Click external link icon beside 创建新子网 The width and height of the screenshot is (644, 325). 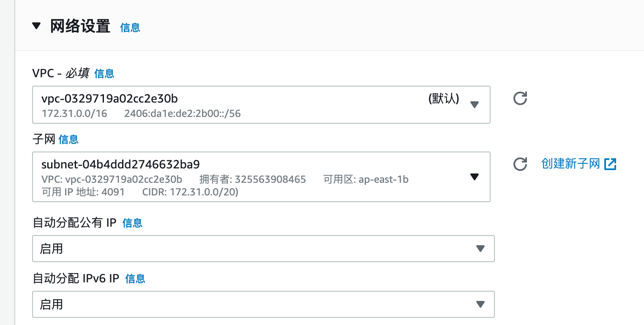[611, 164]
